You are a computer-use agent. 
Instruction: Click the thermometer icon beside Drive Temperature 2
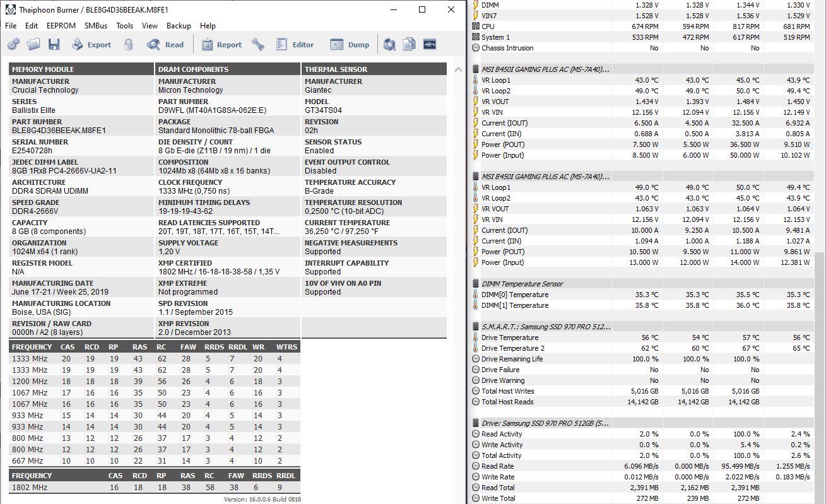coord(476,348)
